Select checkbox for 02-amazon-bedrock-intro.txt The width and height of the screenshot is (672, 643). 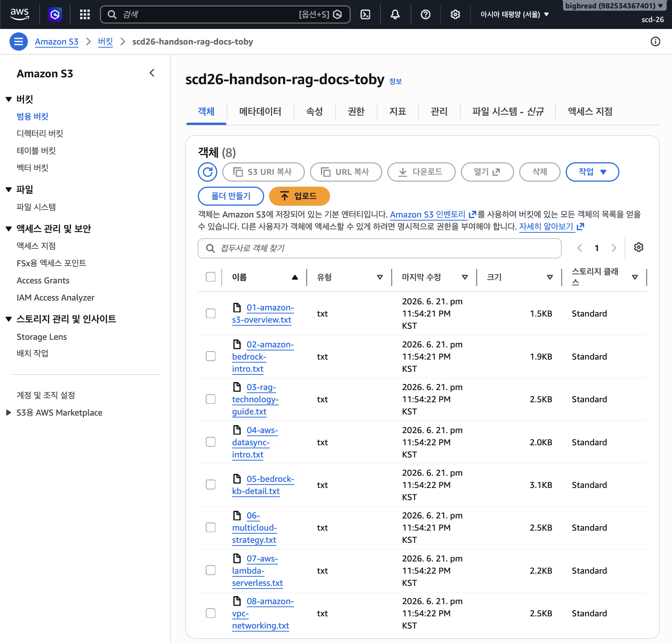tap(210, 356)
